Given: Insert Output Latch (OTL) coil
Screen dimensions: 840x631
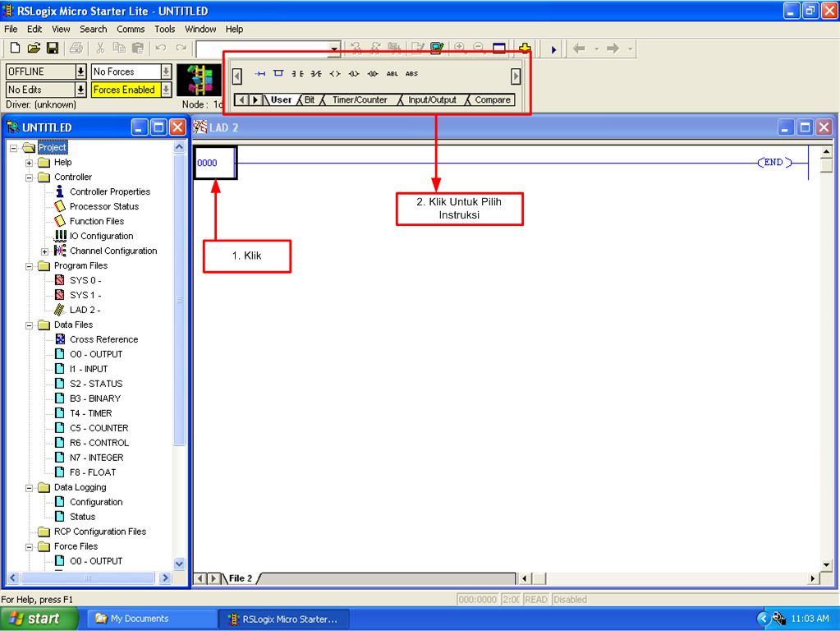Looking at the screenshot, I should pos(354,74).
